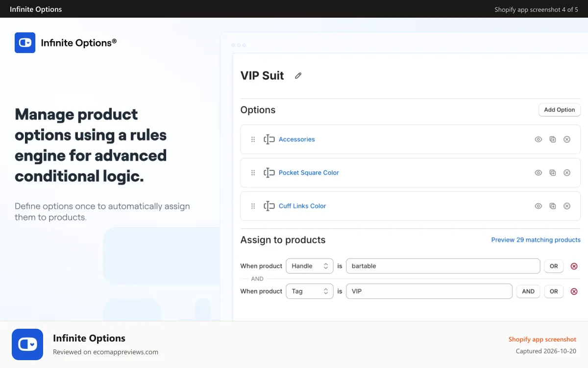Grab the drag handle on Accessories row
This screenshot has width=588, height=368.
pos(253,139)
